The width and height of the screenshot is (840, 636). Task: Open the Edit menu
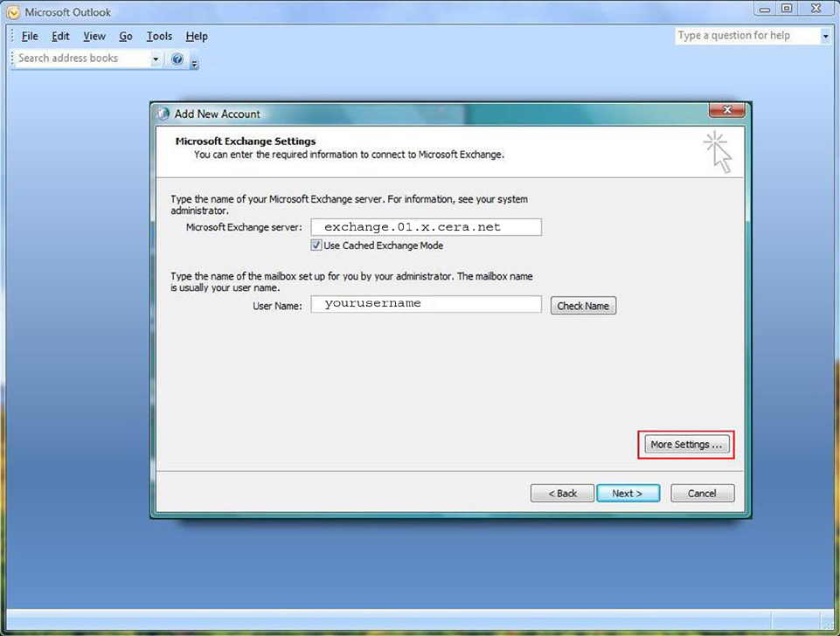[60, 36]
